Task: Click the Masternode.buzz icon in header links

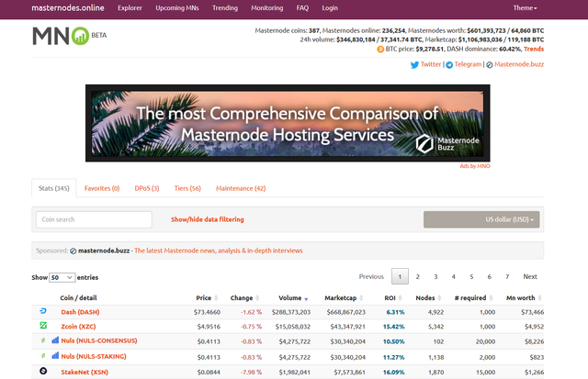Action: pos(490,65)
